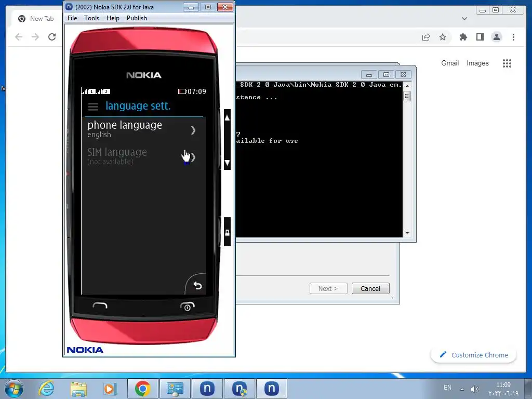Click the EN language indicator in tray

447,388
